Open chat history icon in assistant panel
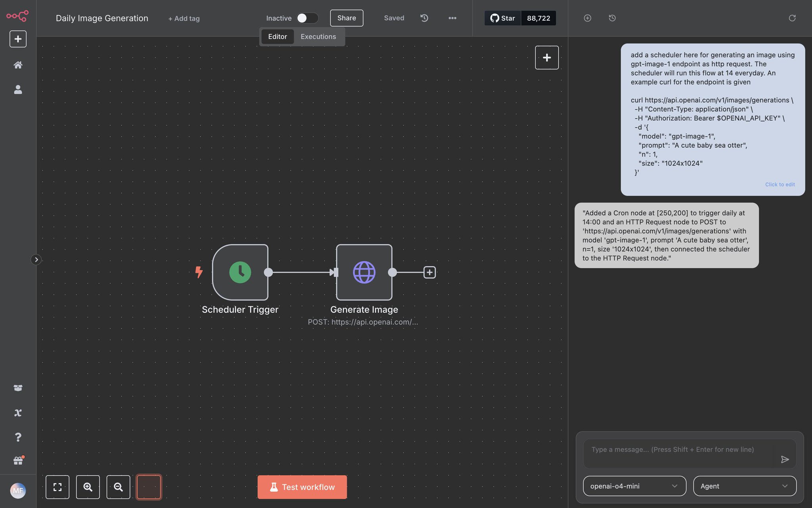Viewport: 812px width, 508px height. click(612, 18)
